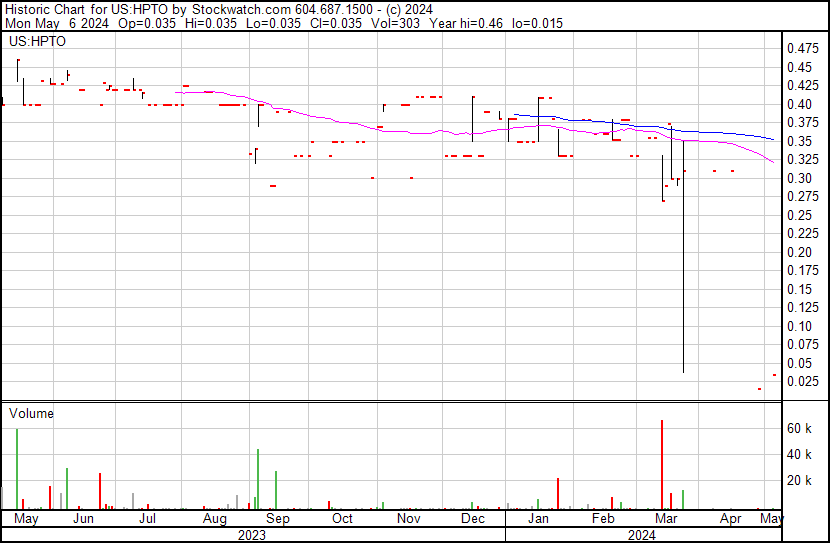Click the 60 k volume axis label

[x=799, y=429]
